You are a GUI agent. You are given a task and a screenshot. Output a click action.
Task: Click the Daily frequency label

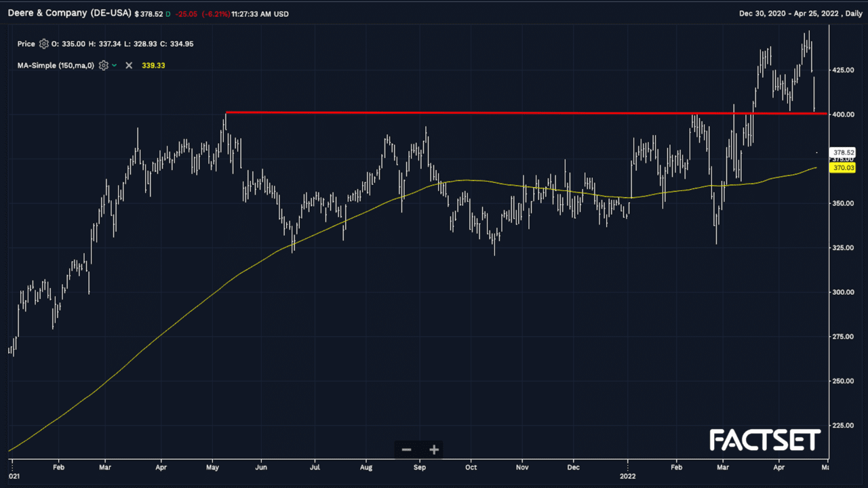pyautogui.click(x=849, y=14)
